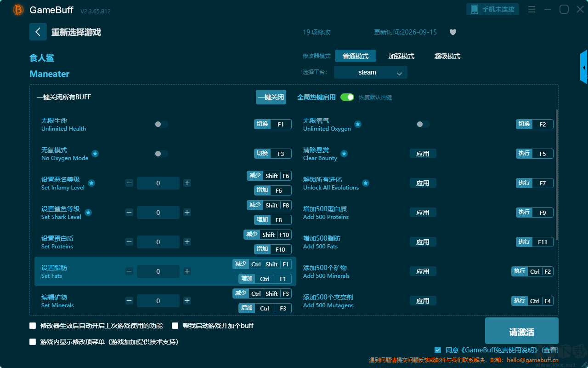
Task: Click the Set Fats value field
Action: tap(158, 271)
